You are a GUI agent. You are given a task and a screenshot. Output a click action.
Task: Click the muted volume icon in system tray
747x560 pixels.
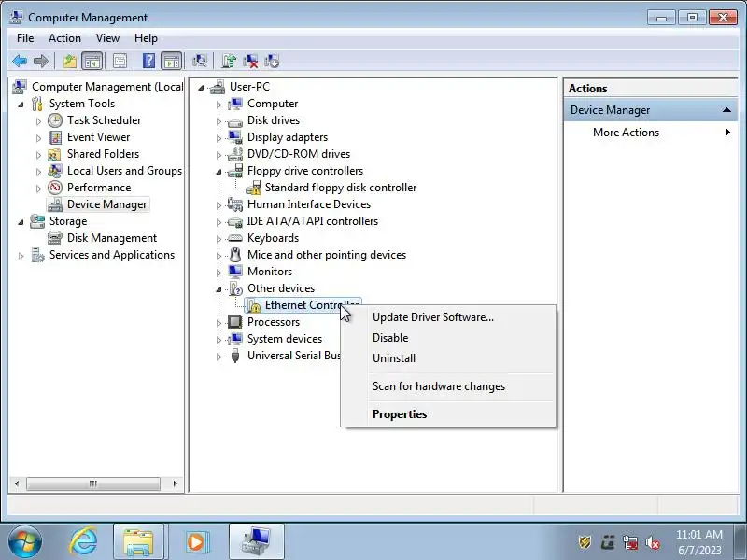(x=653, y=542)
